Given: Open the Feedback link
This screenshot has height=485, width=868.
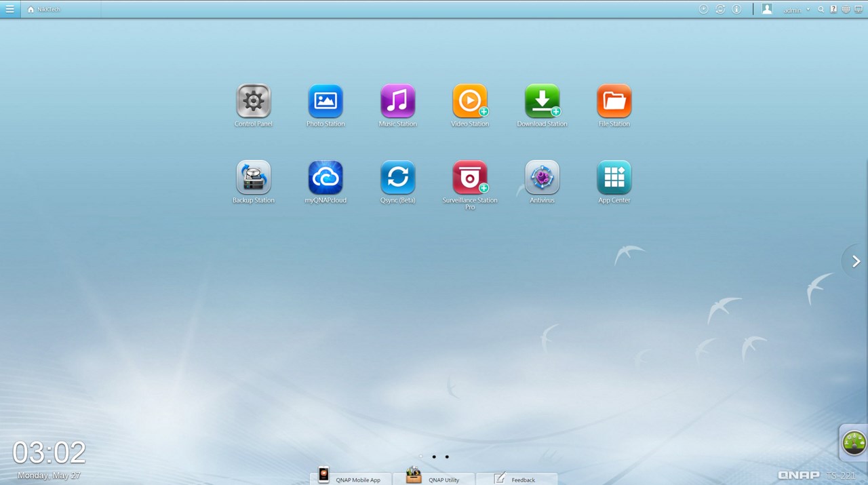Looking at the screenshot, I should pyautogui.click(x=517, y=478).
